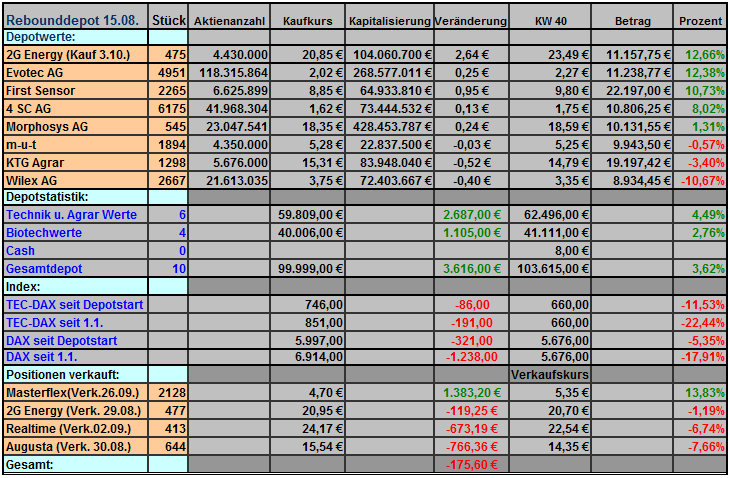This screenshot has height=478, width=730.
Task: Select the Positionen verkauft: section label
Action: 75,374
